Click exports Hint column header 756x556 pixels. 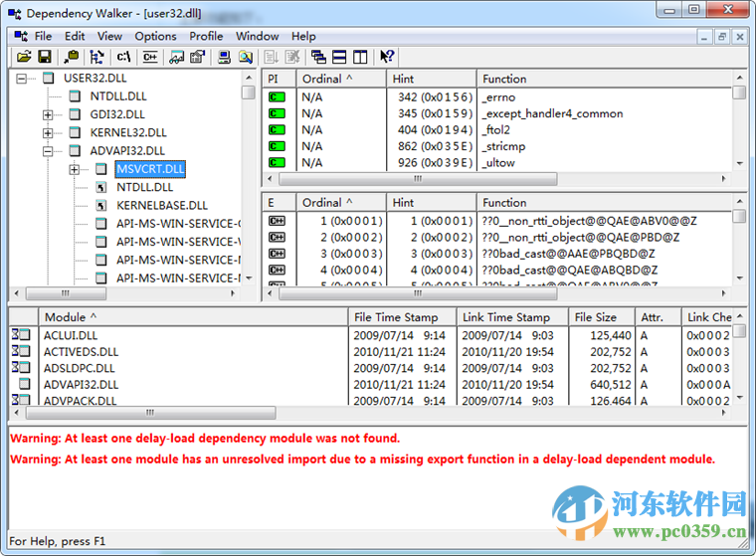coord(431,203)
